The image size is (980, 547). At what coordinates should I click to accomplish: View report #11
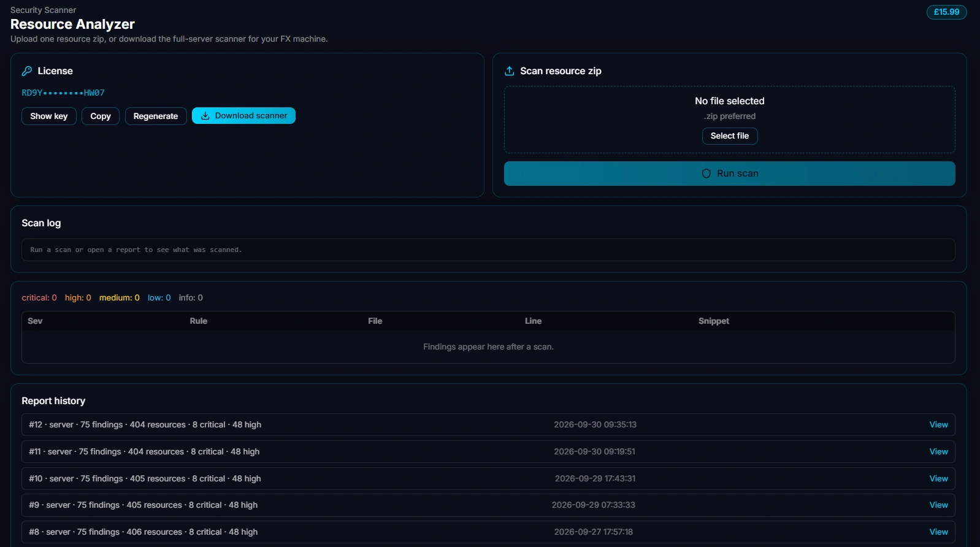pyautogui.click(x=939, y=452)
